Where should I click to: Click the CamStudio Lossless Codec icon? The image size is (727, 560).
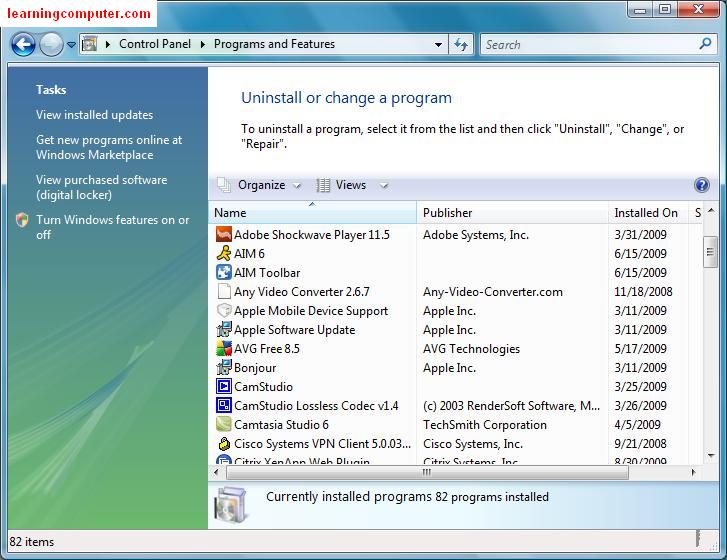point(224,405)
